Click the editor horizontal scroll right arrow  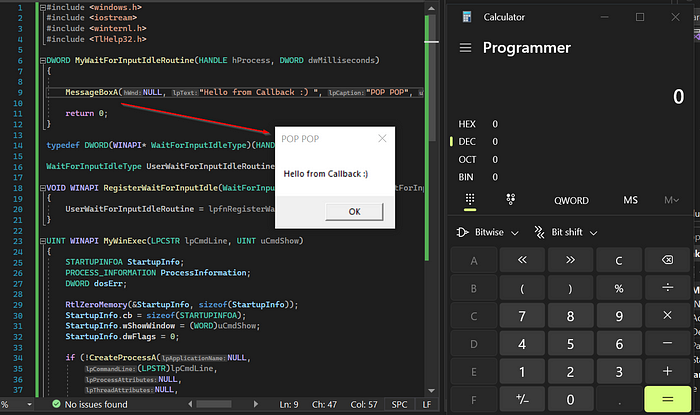tap(256, 404)
